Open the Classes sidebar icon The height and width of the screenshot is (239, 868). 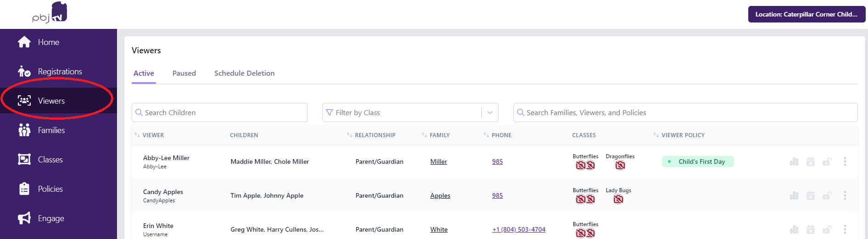click(x=24, y=160)
